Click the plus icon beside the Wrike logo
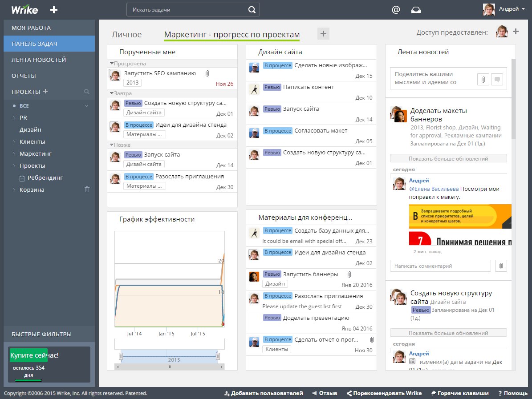The width and height of the screenshot is (532, 399). tap(53, 10)
